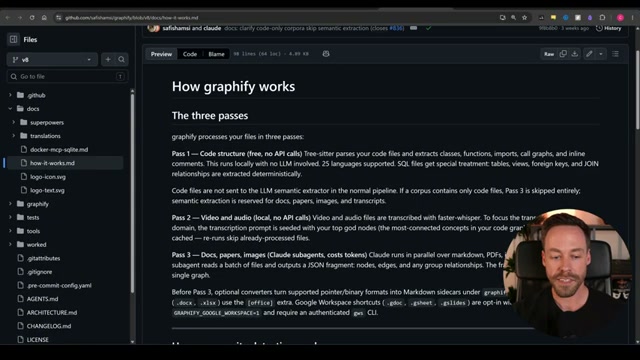The height and width of the screenshot is (360, 640).
Task: Open more edit options dropdown arrow
Action: (x=601, y=54)
